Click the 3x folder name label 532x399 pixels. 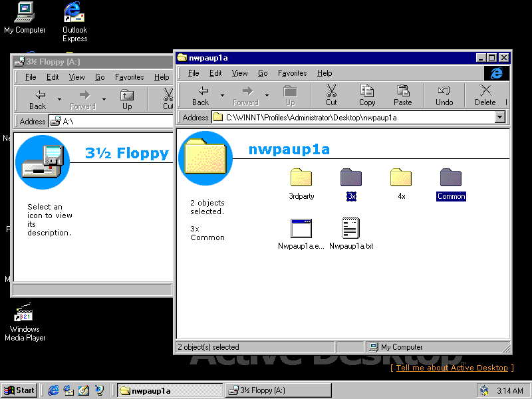[351, 196]
